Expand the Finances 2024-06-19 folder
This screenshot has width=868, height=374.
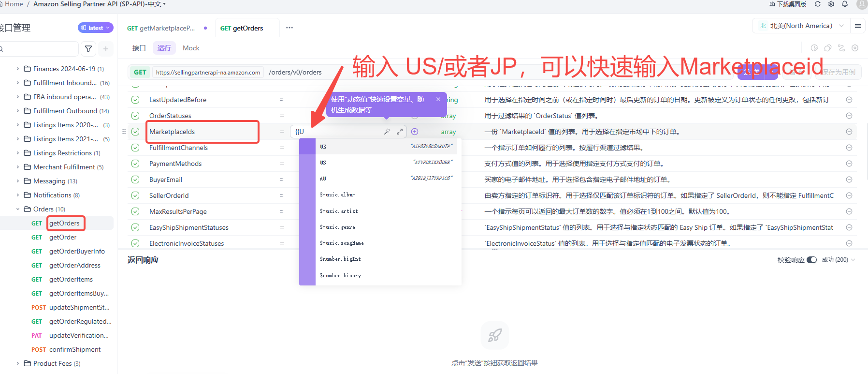pos(18,69)
